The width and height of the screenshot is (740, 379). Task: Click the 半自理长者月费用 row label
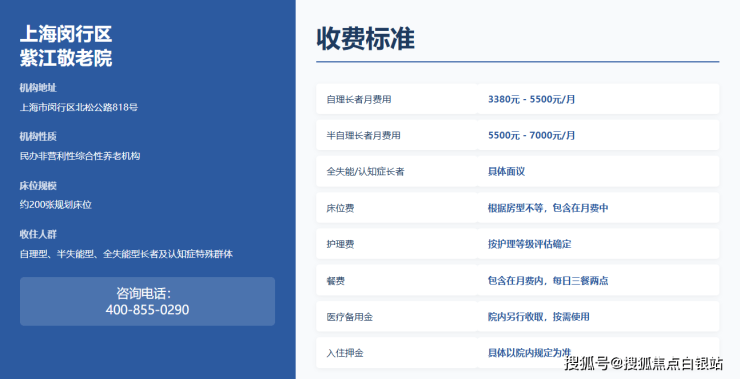(x=363, y=135)
